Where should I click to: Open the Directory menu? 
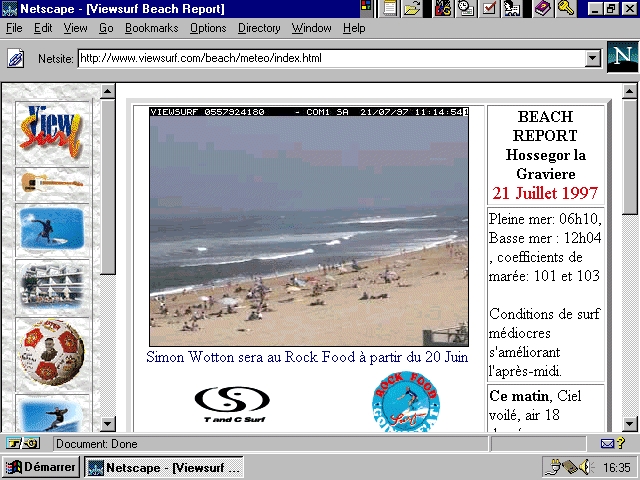pyautogui.click(x=259, y=28)
